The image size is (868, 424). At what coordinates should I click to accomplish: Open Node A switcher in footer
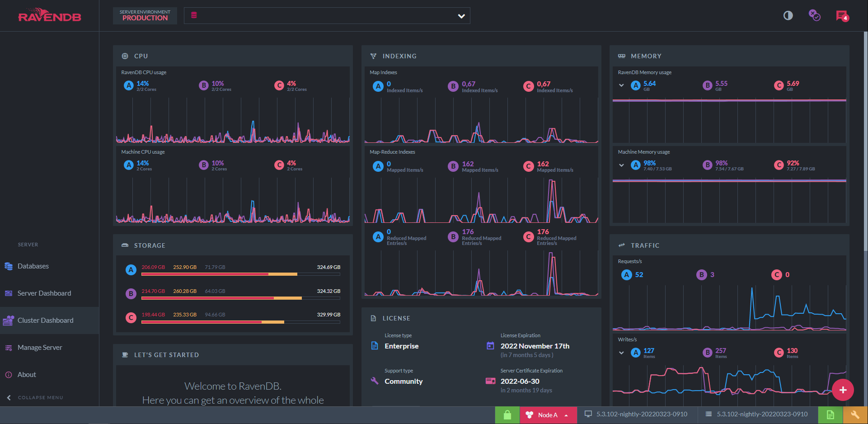(x=548, y=415)
